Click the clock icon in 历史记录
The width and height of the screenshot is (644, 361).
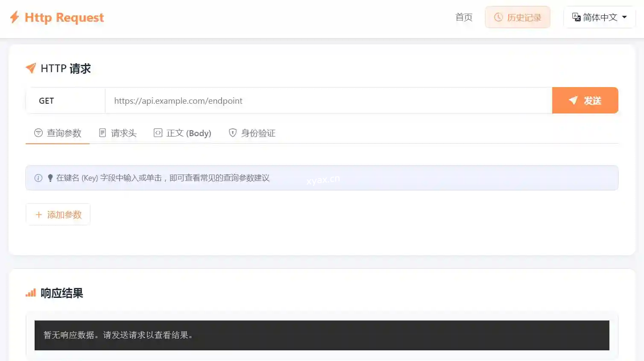click(498, 17)
